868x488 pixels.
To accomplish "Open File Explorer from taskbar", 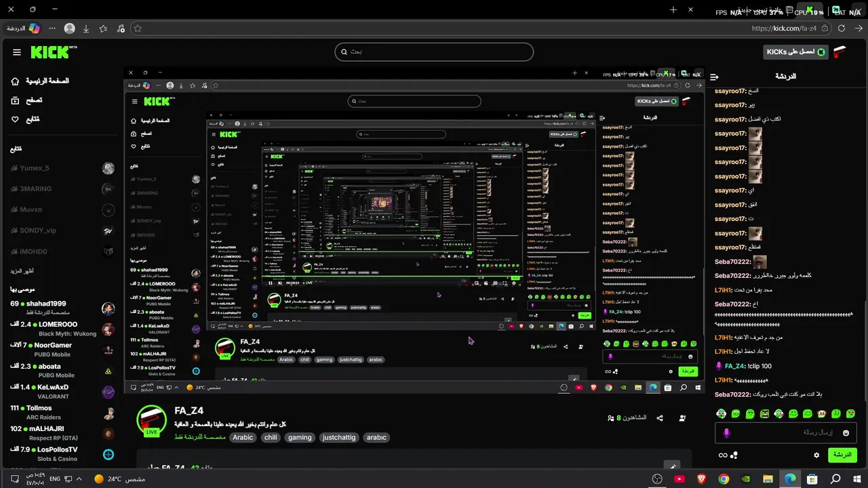I will point(768,479).
